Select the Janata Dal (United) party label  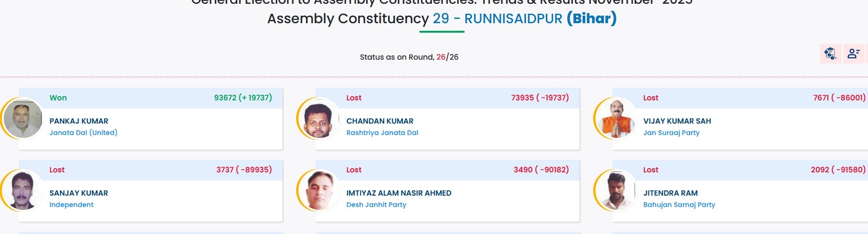point(83,133)
